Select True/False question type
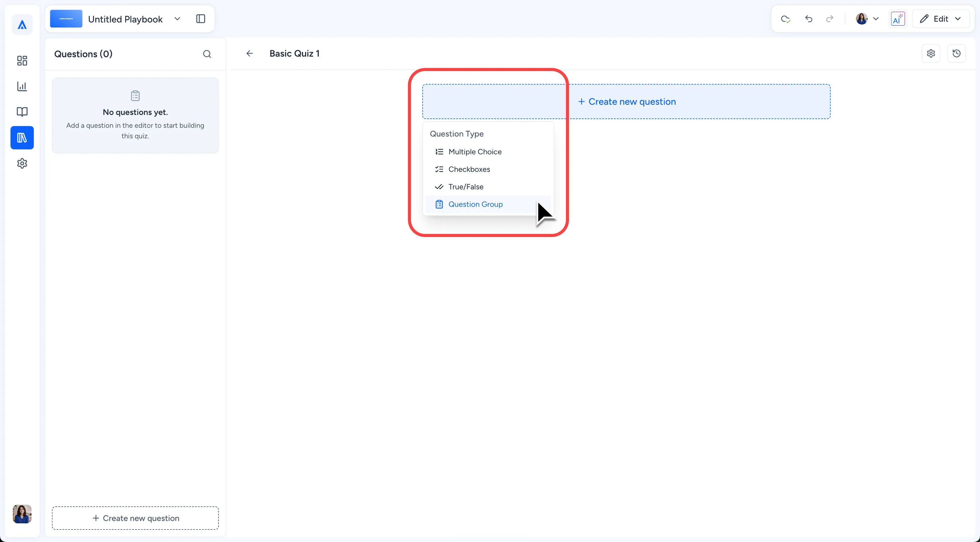This screenshot has width=980, height=542. click(488, 187)
